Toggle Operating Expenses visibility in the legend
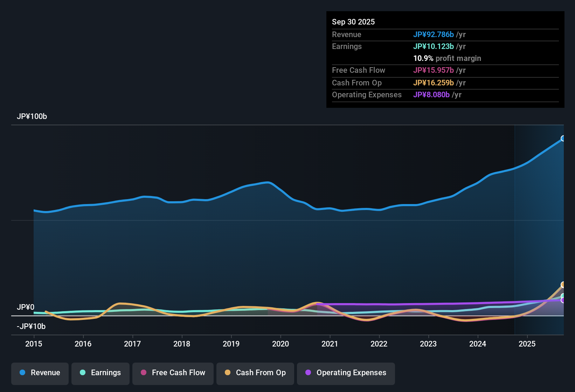The image size is (575, 392). (x=346, y=373)
